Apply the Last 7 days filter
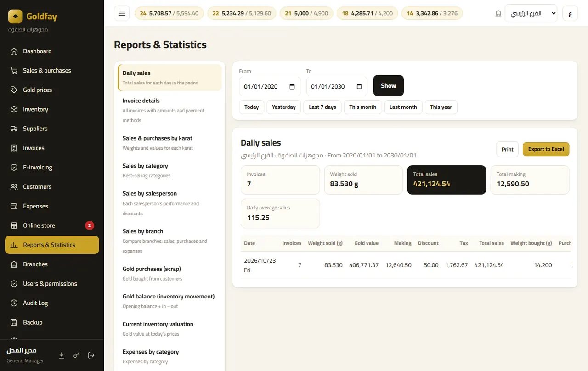 point(322,107)
